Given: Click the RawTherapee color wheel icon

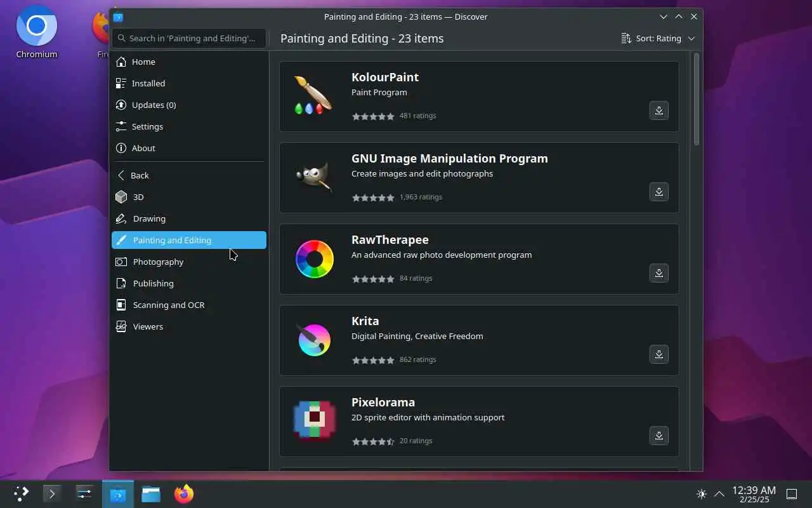Looking at the screenshot, I should click(x=314, y=258).
